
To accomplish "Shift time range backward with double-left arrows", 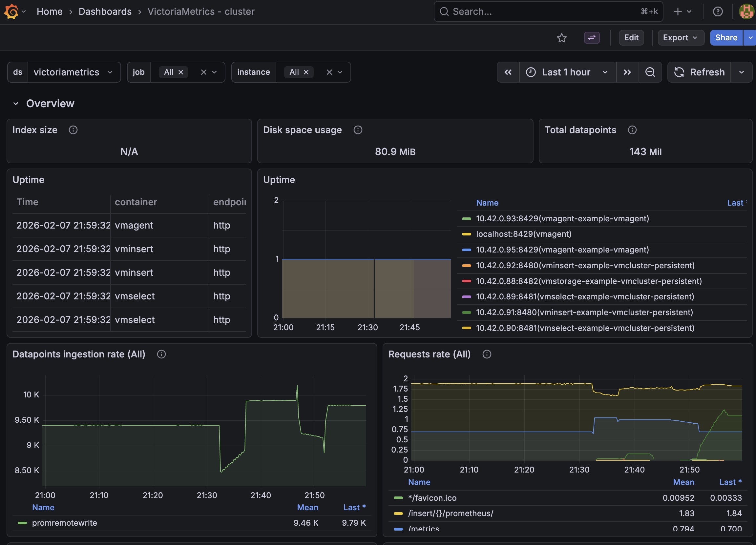I will [508, 72].
